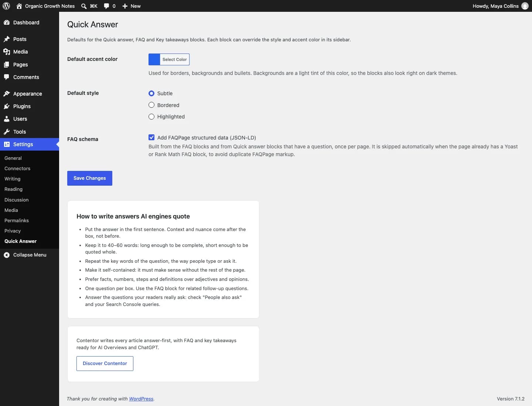Select the Bordered default style
532x406 pixels.
[x=151, y=105]
